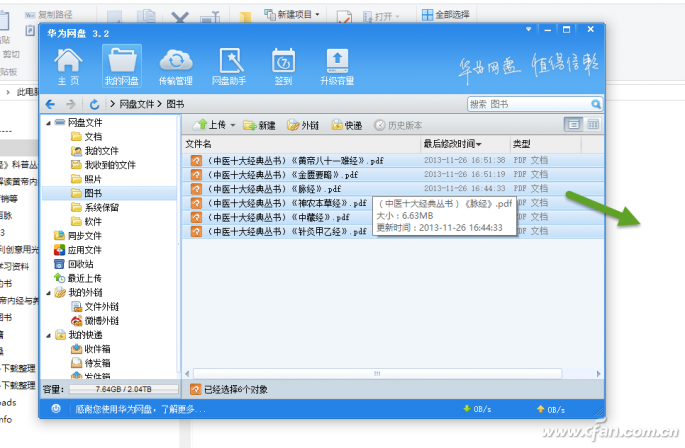685x448 pixels.
Task: Open 传输管理 cloud transfer icon
Action: tap(176, 66)
